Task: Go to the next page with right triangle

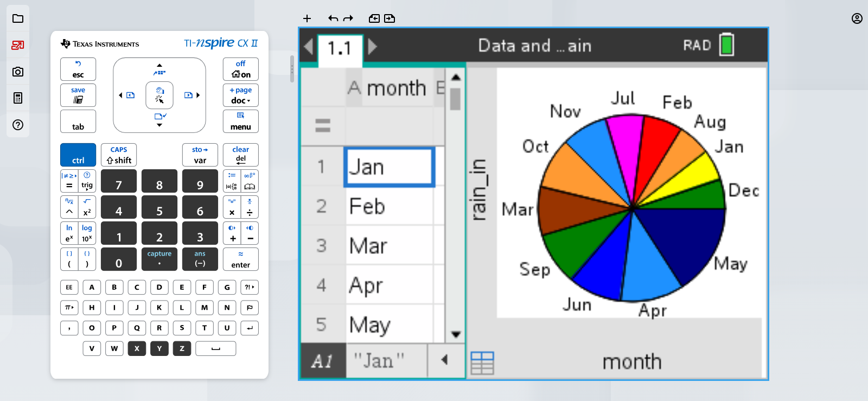Action: coord(372,47)
